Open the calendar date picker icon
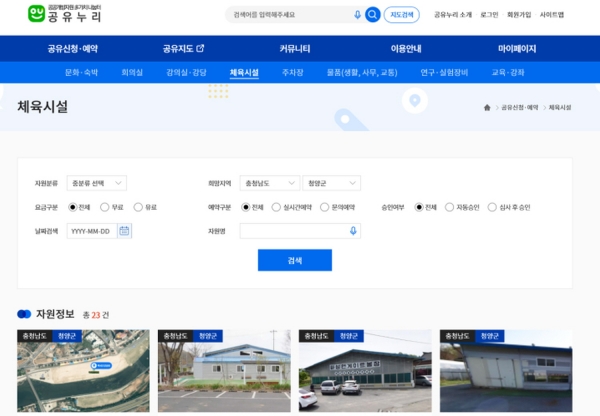The width and height of the screenshot is (600, 416). click(x=124, y=231)
